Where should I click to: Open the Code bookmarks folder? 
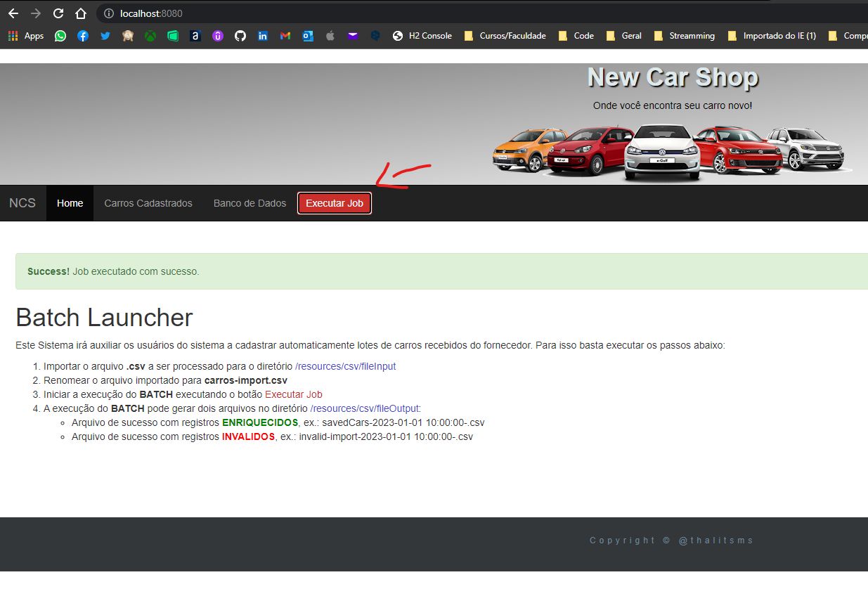[x=582, y=36]
